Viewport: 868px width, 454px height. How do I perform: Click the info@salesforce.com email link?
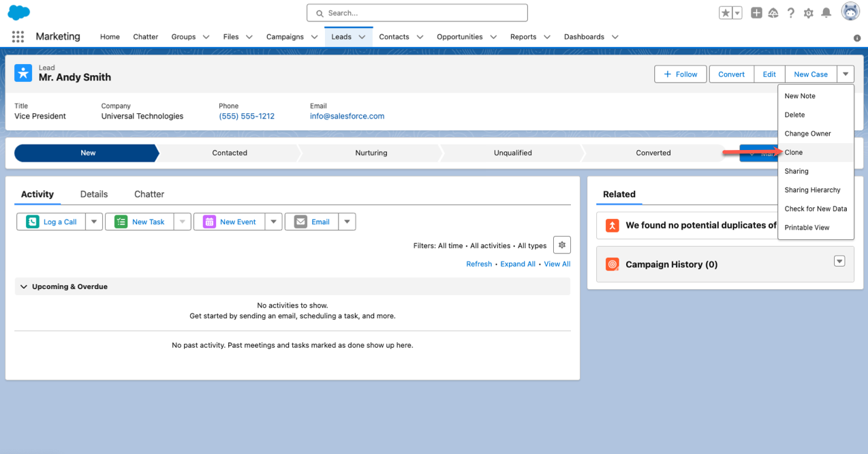[x=347, y=117]
